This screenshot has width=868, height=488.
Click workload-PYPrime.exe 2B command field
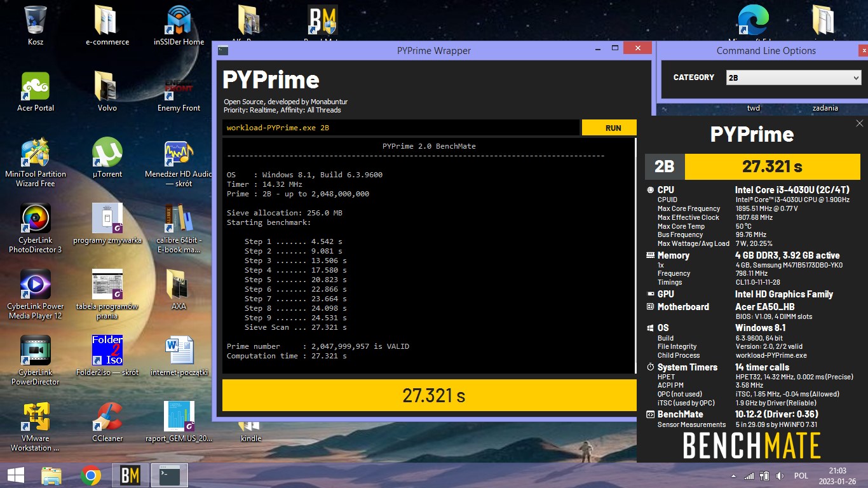tap(401, 128)
